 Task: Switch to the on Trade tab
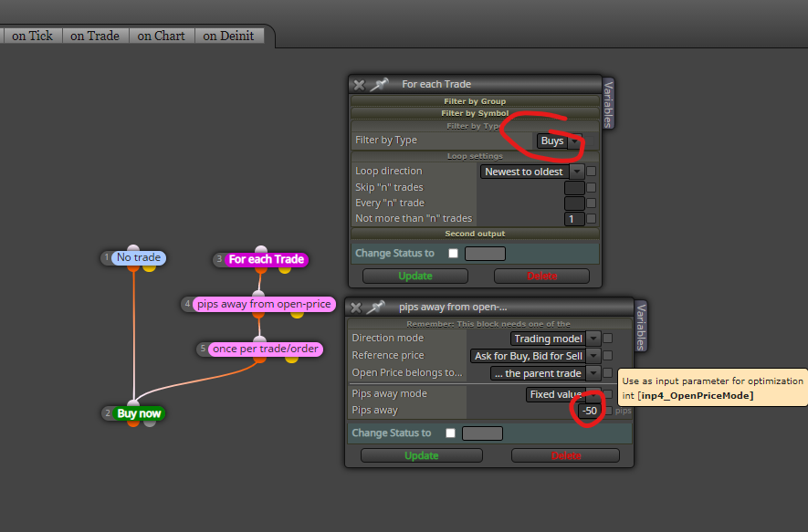95,37
